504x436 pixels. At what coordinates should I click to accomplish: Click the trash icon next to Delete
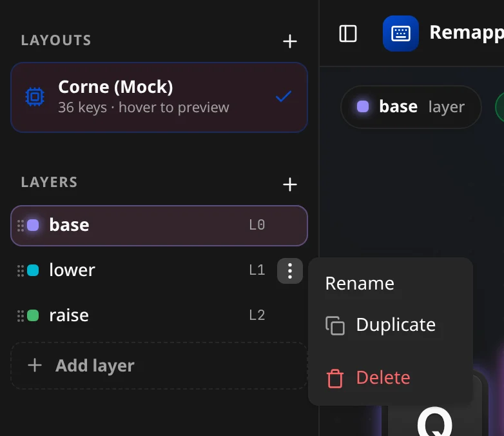point(335,379)
